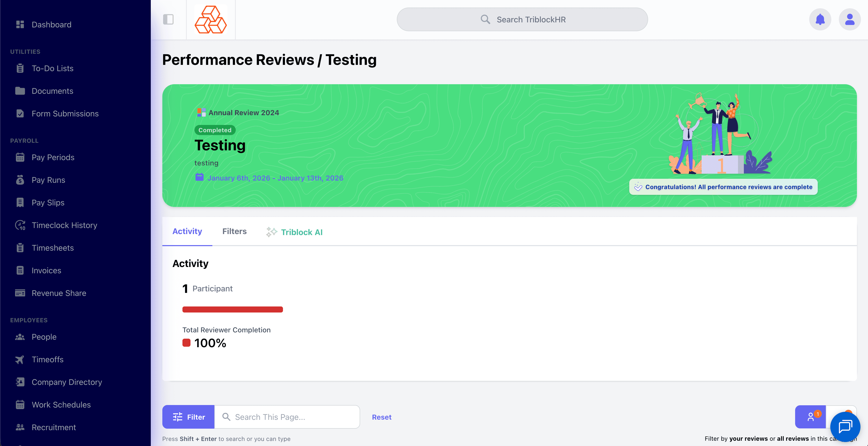This screenshot has width=868, height=446.
Task: Open the chat support bubble
Action: (845, 426)
